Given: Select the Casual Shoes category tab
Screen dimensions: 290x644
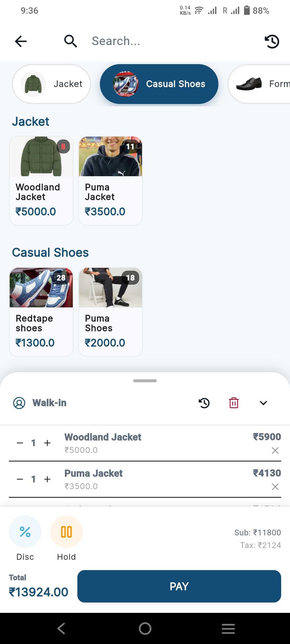Looking at the screenshot, I should (159, 84).
